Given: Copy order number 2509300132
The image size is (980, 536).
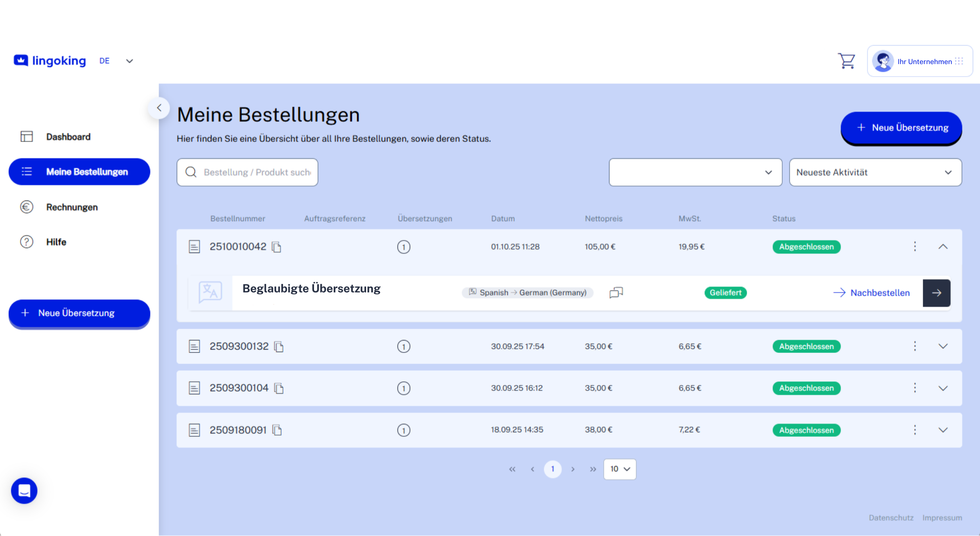Looking at the screenshot, I should 279,346.
